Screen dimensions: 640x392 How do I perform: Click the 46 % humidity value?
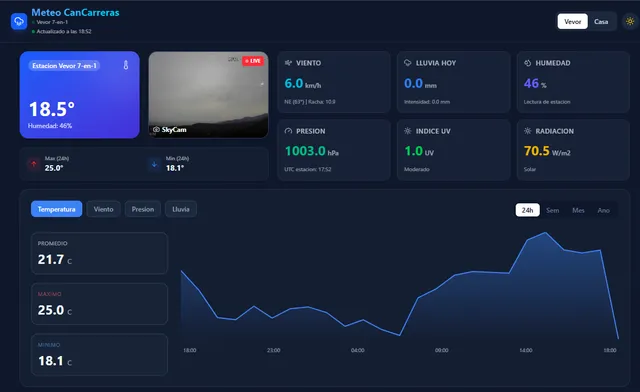(x=535, y=84)
